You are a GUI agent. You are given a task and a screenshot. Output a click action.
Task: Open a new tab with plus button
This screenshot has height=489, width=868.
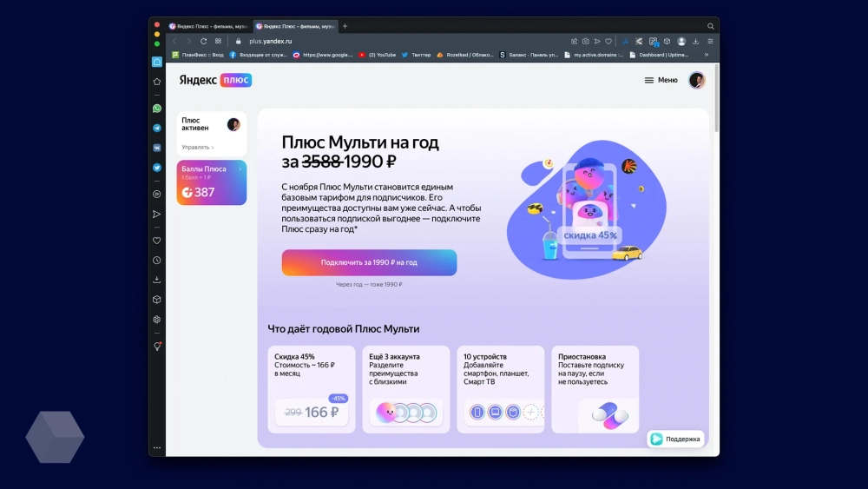[x=345, y=26]
